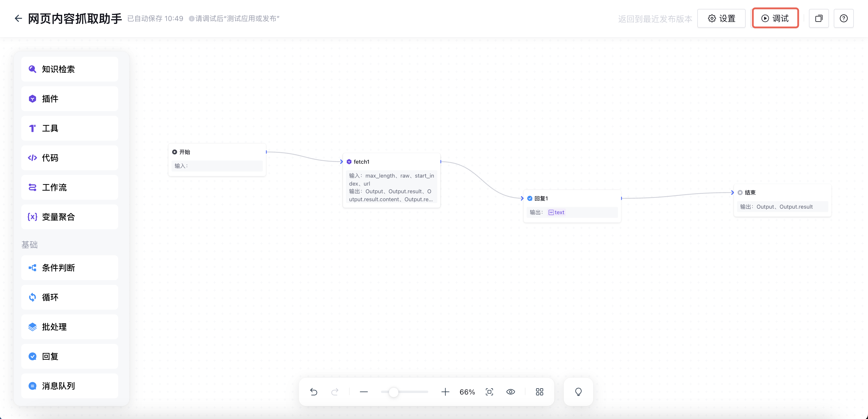Click the copy icon next to 调试

pos(818,18)
